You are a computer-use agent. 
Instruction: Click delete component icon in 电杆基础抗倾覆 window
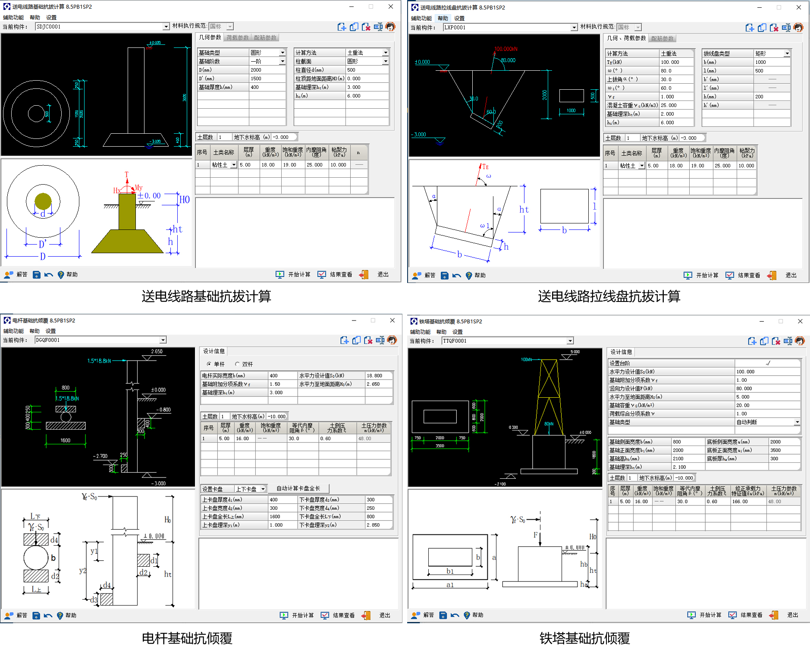tap(368, 341)
